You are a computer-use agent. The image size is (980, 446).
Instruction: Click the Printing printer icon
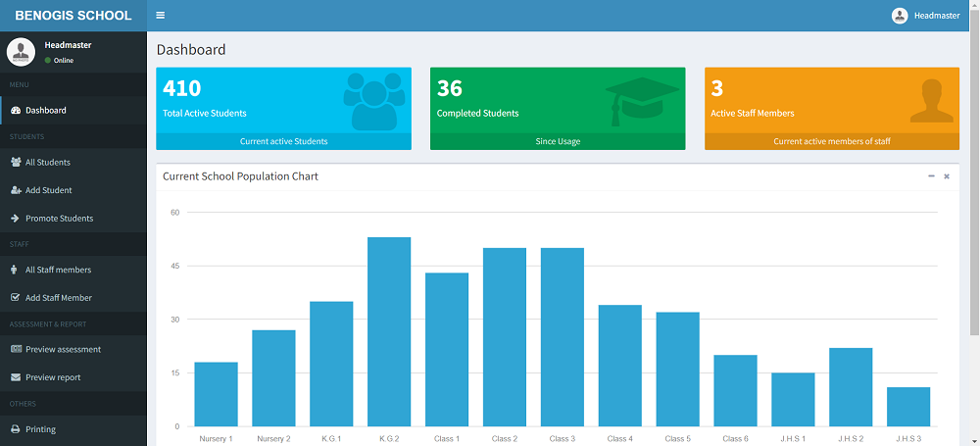(16, 429)
